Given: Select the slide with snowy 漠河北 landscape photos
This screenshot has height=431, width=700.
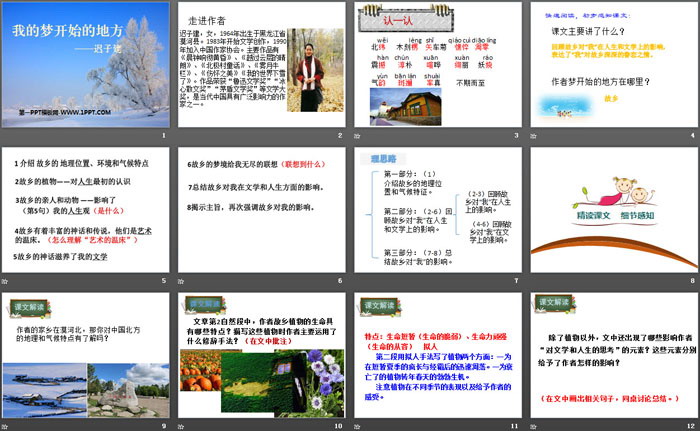Looking at the screenshot, I should [x=86, y=355].
